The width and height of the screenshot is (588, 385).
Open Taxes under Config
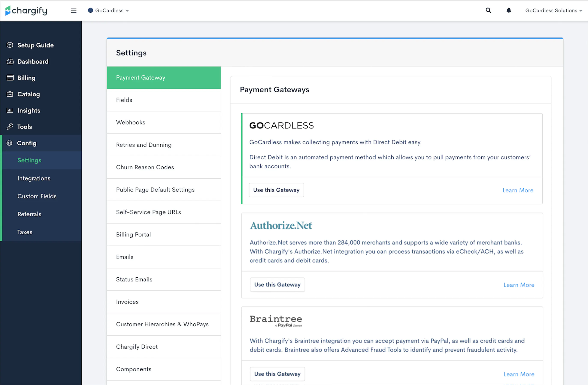(25, 232)
